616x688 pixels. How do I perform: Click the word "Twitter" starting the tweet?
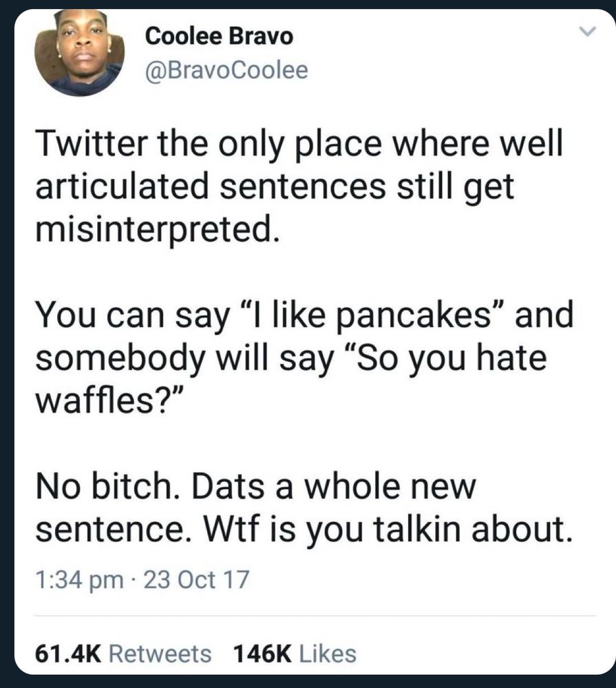[96, 149]
